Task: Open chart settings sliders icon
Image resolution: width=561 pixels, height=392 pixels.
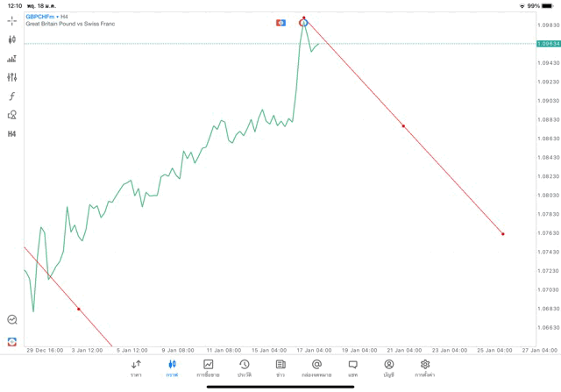Action: tap(12, 77)
